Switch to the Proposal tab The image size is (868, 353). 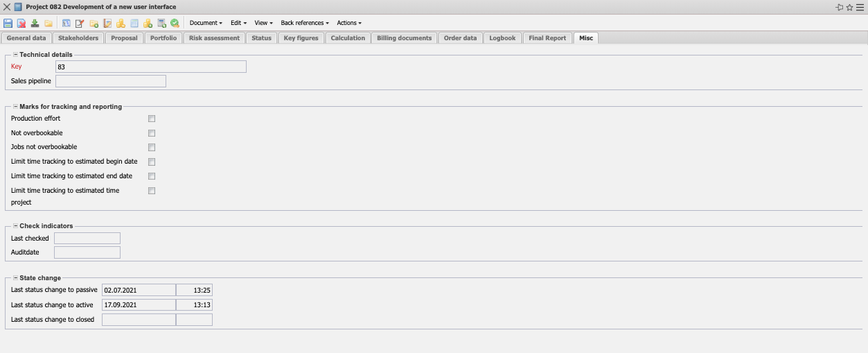click(124, 38)
